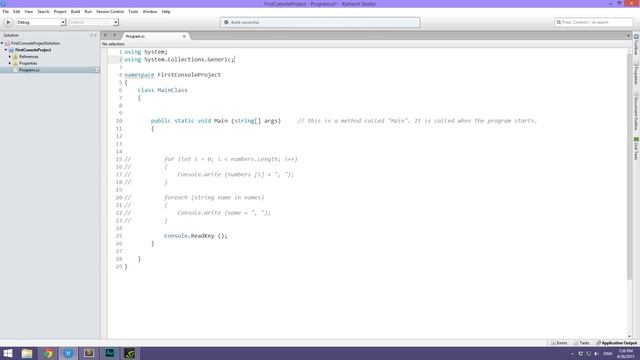Image resolution: width=640 pixels, height=360 pixels.
Task: Click the word namespace on line 4
Action: pos(139,75)
